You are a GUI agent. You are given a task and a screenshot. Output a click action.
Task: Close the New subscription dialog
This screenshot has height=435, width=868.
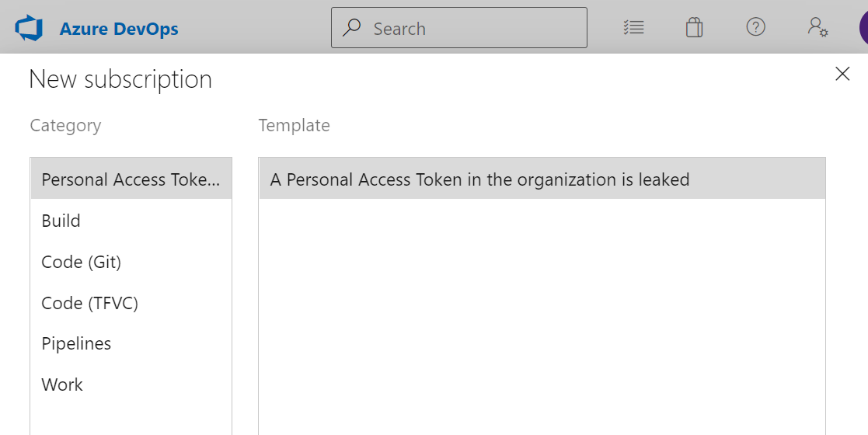tap(842, 74)
